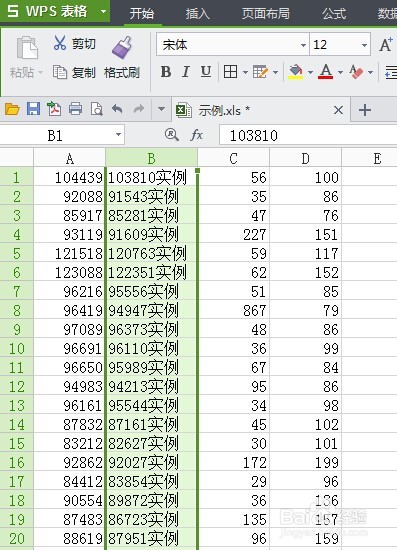Image resolution: width=397 pixels, height=550 pixels.
Task: Switch to the 开始 ribbon tab
Action: click(x=142, y=13)
